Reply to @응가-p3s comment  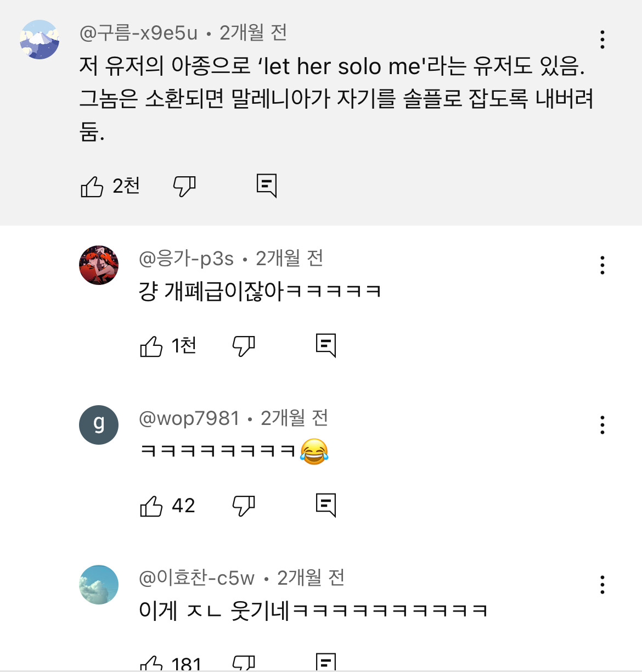pos(326,345)
